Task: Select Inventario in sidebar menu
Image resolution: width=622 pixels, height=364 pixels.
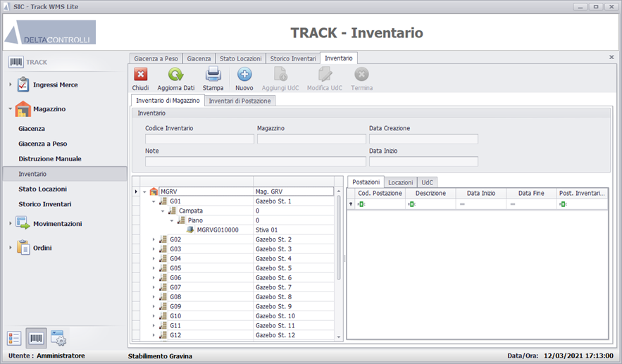Action: (65, 174)
